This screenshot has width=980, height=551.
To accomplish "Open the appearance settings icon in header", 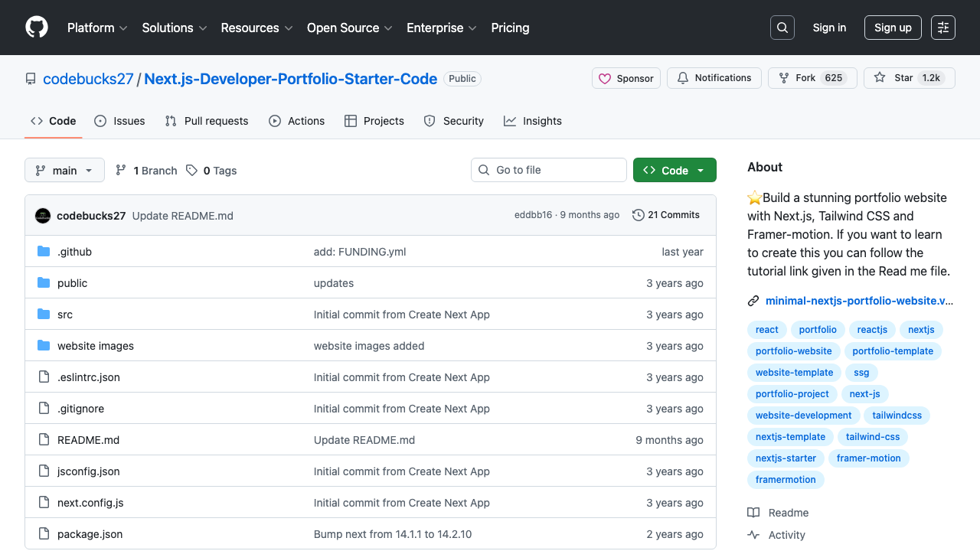I will pyautogui.click(x=943, y=28).
